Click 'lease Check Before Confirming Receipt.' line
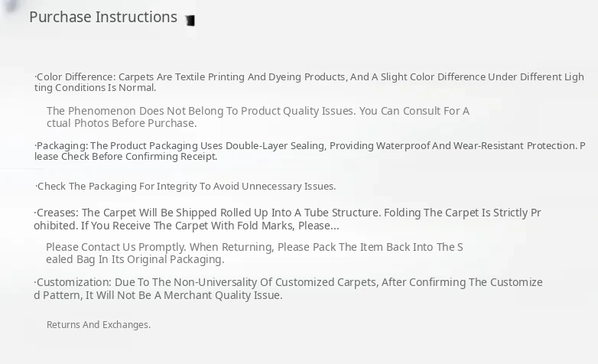 (125, 156)
